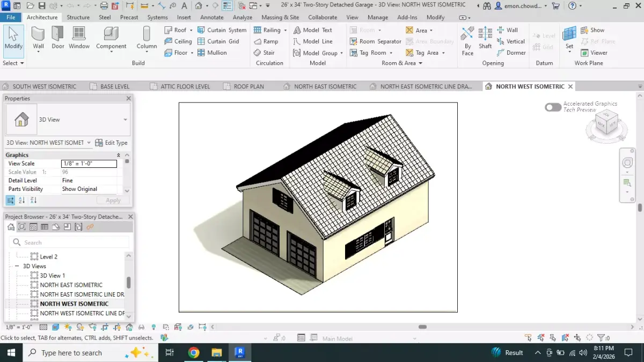Screen dimensions: 644x362
Task: Set detail level in view control bar
Action: point(43,327)
